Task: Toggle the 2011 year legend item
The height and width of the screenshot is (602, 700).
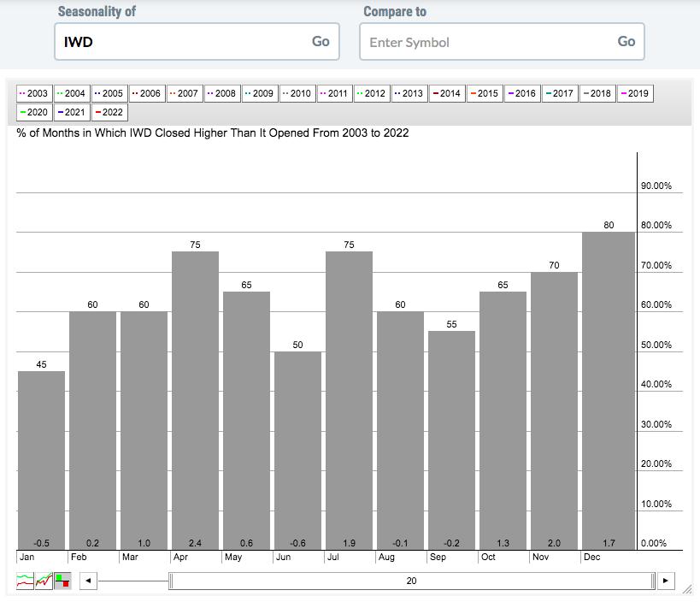Action: click(333, 93)
